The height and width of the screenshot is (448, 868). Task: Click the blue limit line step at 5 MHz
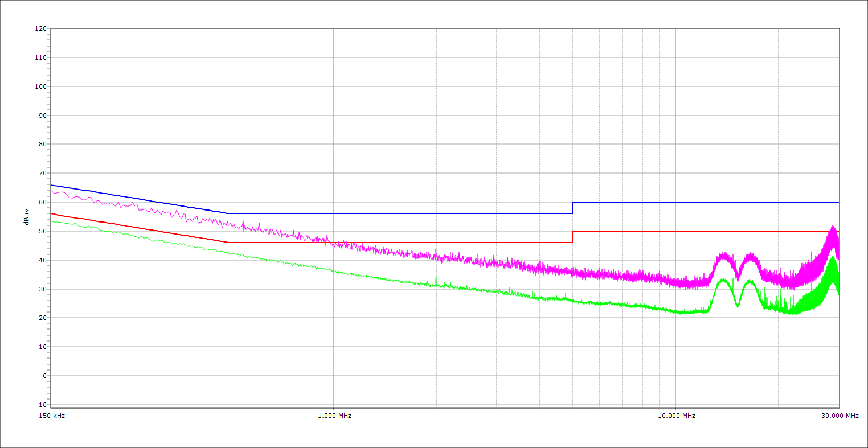[572, 208]
